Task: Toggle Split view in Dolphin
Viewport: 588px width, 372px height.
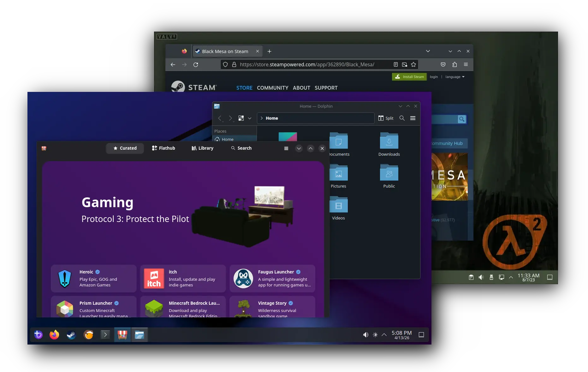Action: (x=385, y=118)
